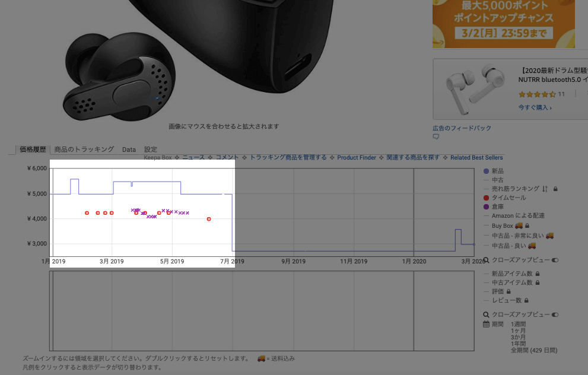
Task: Open the Product Finder link
Action: (x=357, y=158)
